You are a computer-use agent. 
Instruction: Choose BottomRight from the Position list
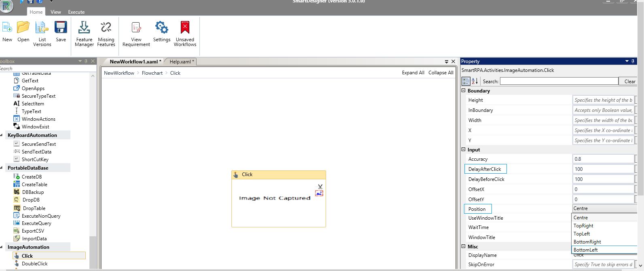[x=604, y=242]
